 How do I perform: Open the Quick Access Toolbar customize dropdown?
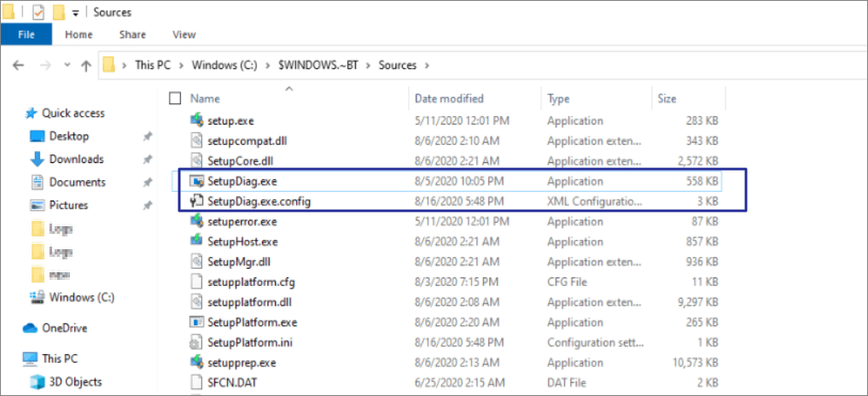76,13
